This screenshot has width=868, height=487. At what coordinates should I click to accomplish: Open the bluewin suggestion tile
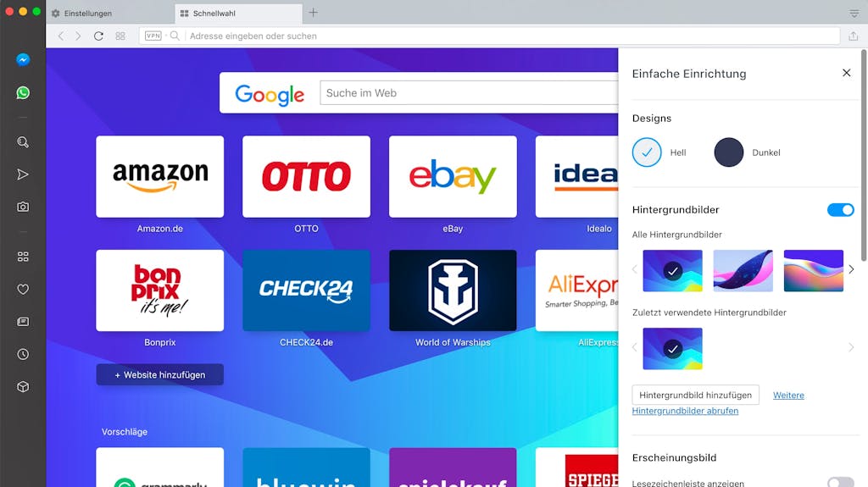[x=306, y=468]
